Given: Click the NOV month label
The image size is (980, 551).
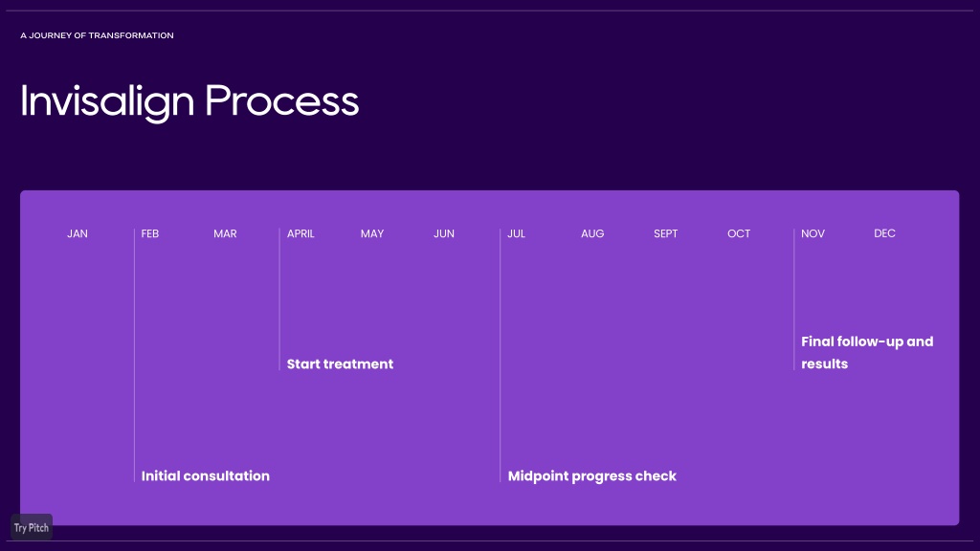Looking at the screenshot, I should [x=813, y=233].
